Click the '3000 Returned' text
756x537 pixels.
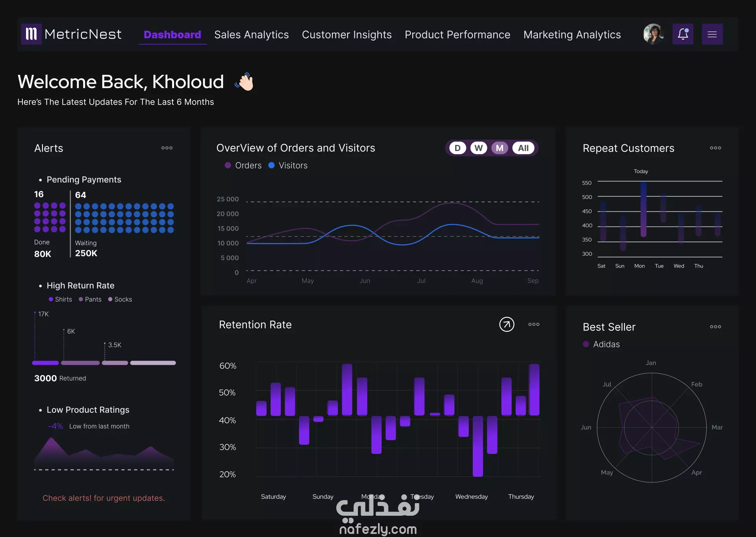point(60,378)
